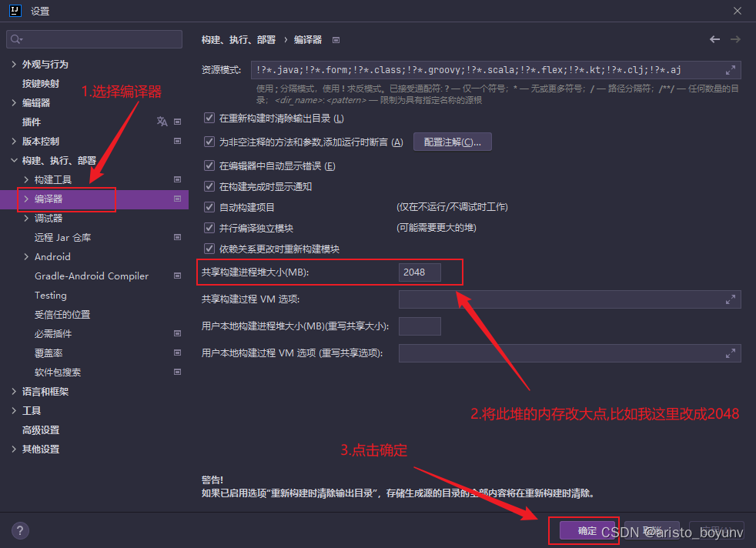The image size is (756, 548).
Task: Click the back navigation arrow
Action: point(714,39)
